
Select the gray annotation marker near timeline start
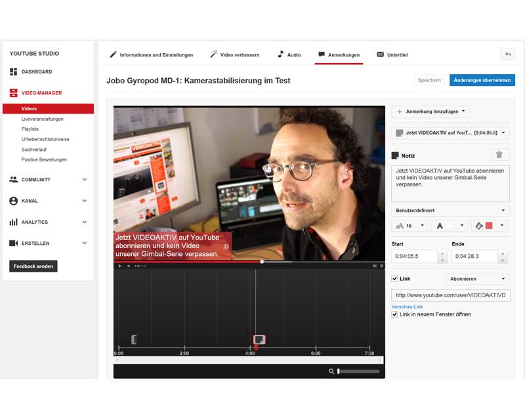coord(134,339)
